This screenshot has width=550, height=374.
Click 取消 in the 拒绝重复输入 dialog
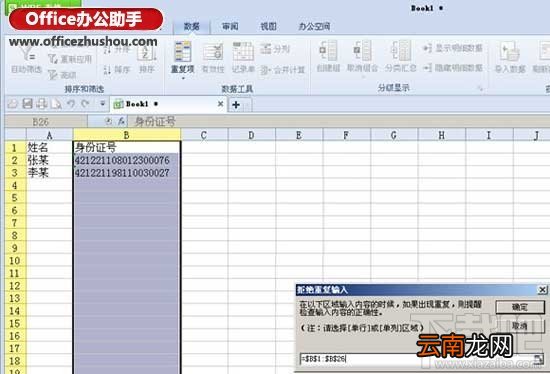520,326
